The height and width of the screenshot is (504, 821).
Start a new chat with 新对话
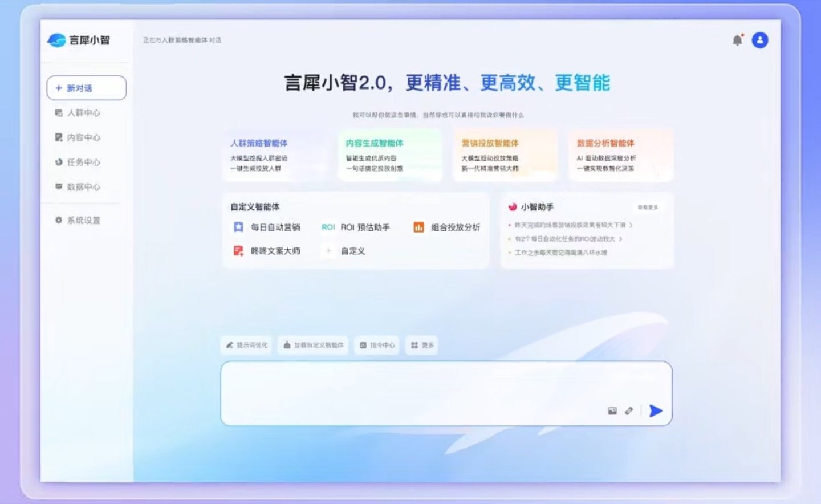tap(86, 88)
